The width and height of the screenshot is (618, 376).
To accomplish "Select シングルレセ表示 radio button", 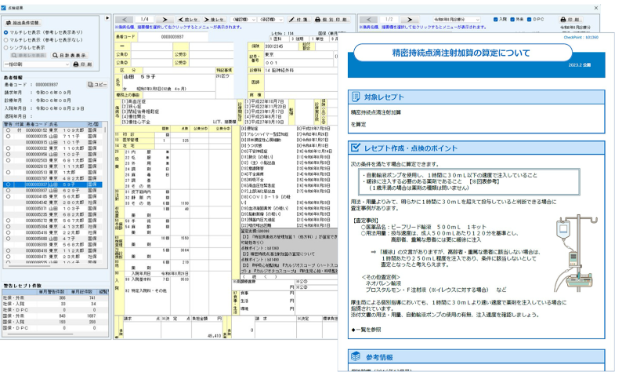I will click(x=6, y=47).
